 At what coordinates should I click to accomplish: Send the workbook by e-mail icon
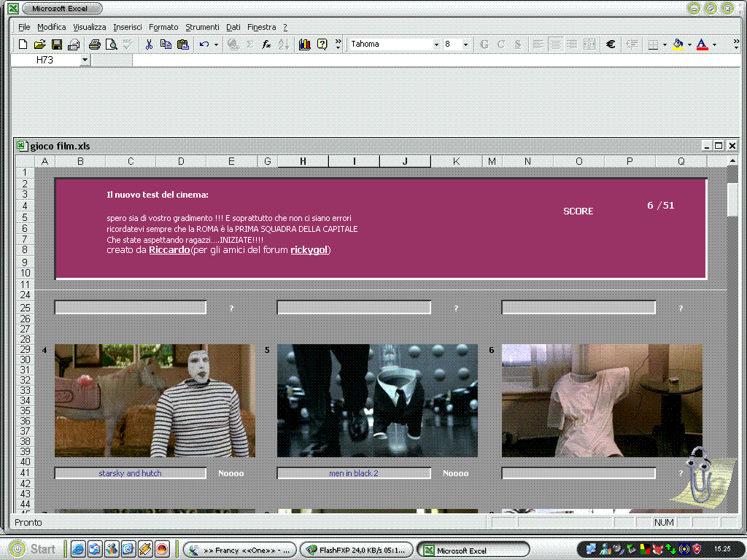[74, 44]
